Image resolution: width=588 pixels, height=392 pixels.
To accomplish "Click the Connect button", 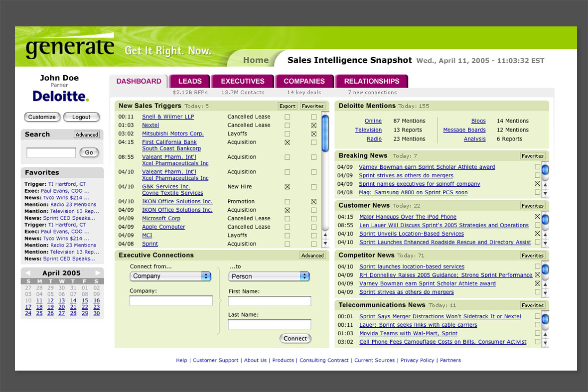I will (295, 338).
